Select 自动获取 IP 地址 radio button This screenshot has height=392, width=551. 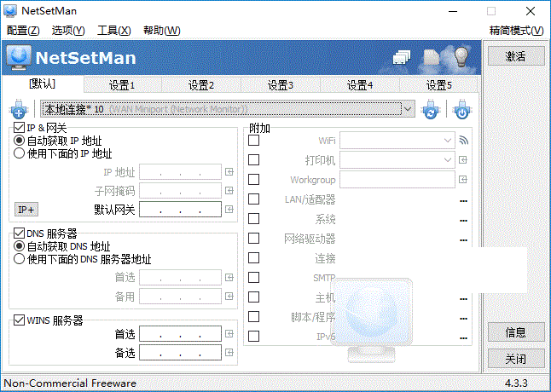coord(19,141)
